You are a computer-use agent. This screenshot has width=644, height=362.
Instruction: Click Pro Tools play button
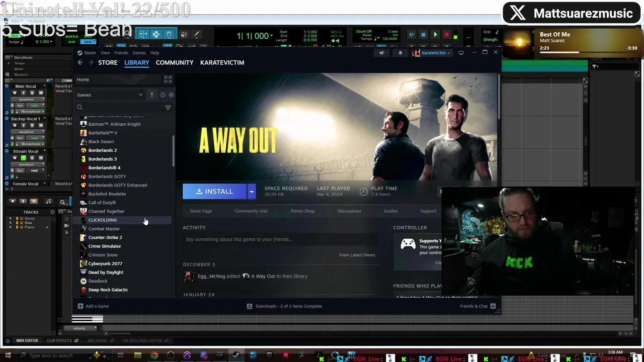(435, 35)
